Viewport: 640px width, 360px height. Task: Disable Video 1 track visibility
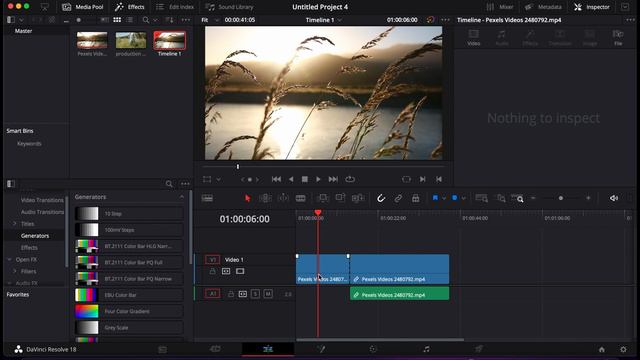(240, 271)
